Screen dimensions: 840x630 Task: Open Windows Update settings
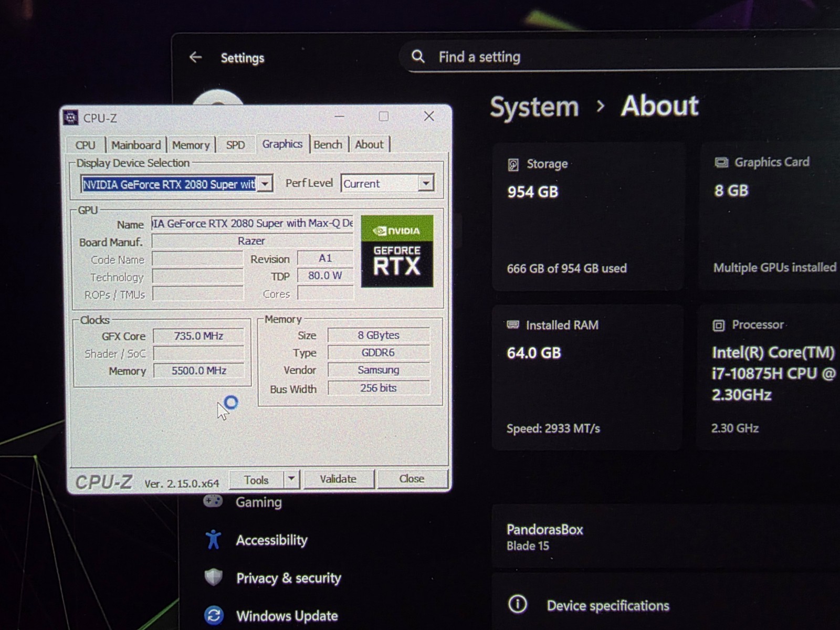click(287, 616)
